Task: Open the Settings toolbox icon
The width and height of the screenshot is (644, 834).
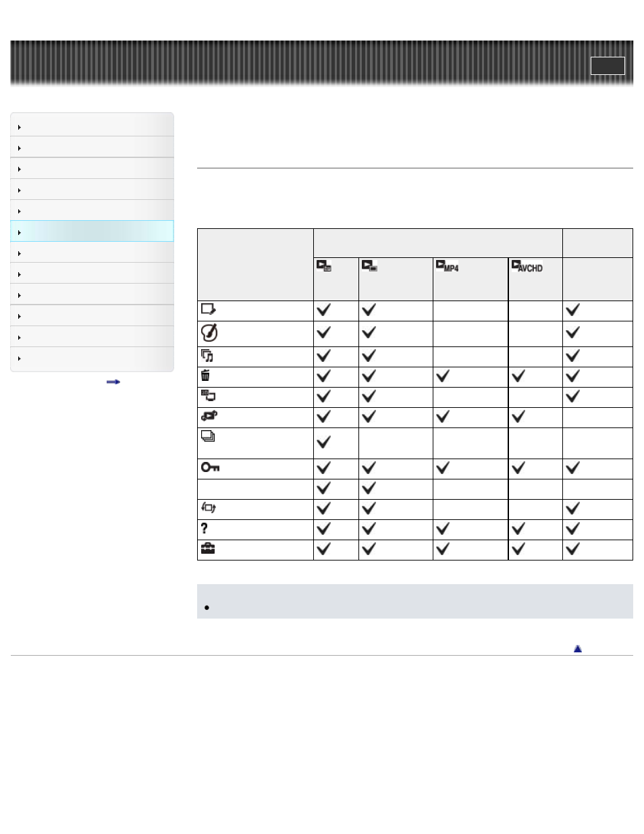Action: [207, 549]
